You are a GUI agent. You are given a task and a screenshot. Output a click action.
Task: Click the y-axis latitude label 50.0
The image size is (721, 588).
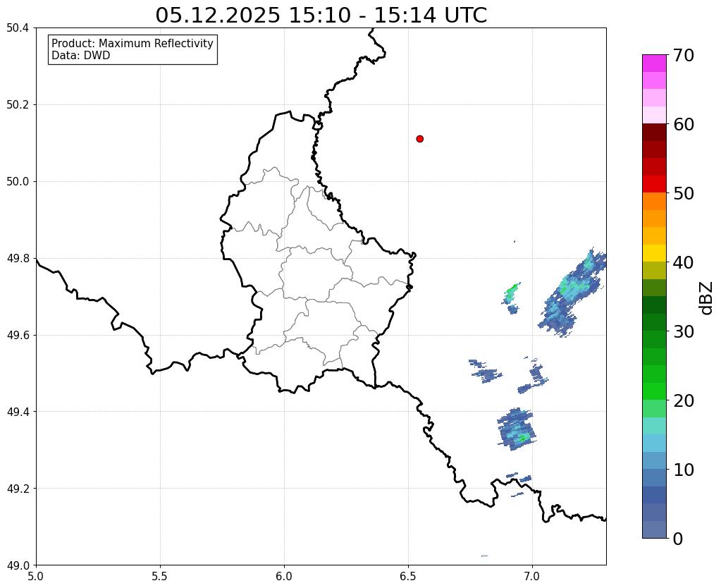tap(18, 182)
